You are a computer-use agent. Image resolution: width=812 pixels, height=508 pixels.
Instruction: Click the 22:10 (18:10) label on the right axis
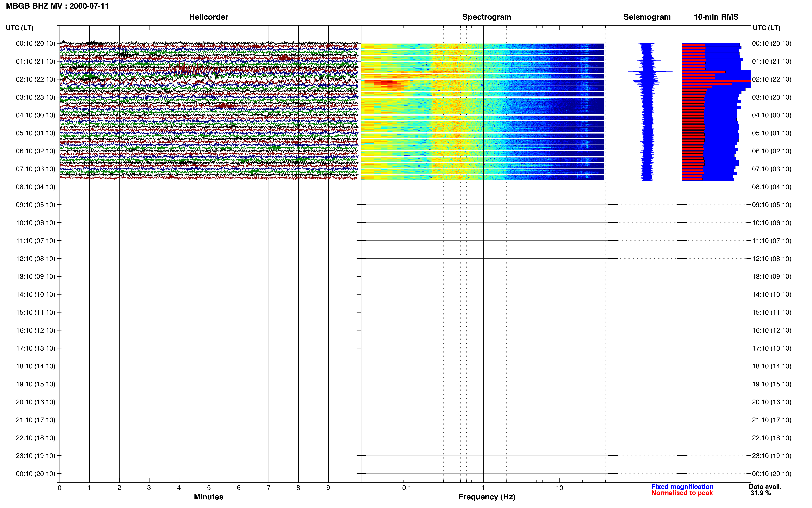(772, 438)
